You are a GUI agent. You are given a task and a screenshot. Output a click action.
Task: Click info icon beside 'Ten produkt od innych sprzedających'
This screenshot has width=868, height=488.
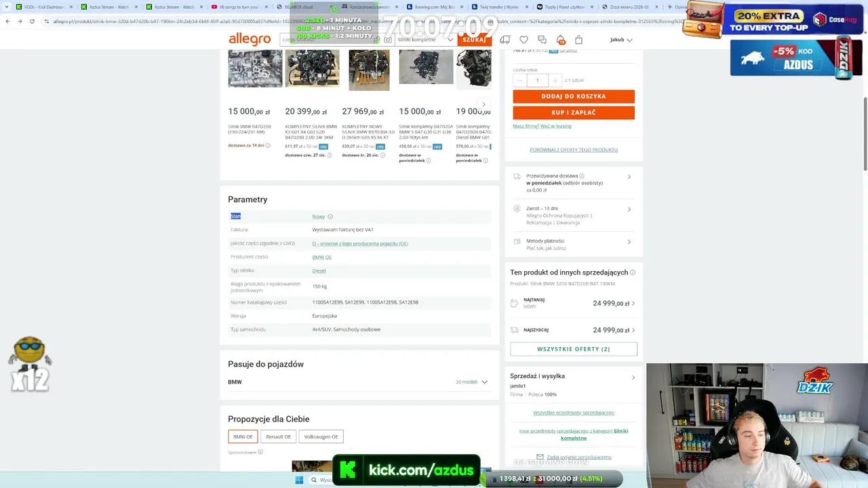coord(633,272)
